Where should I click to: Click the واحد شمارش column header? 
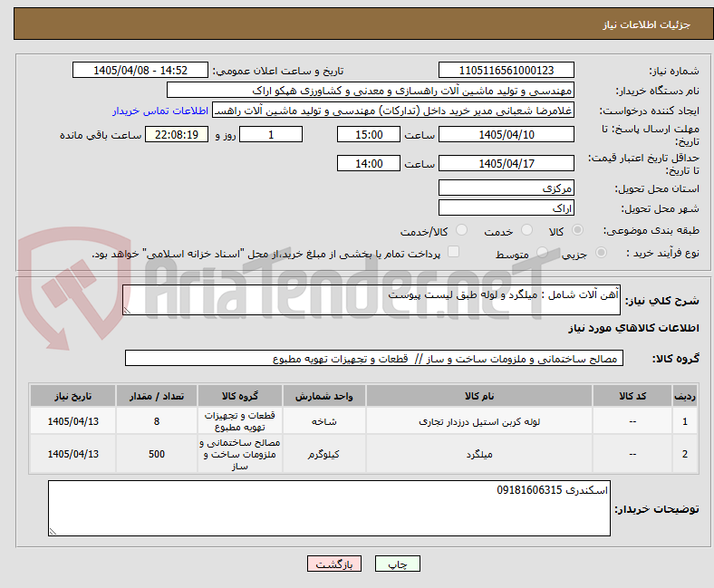(x=323, y=396)
